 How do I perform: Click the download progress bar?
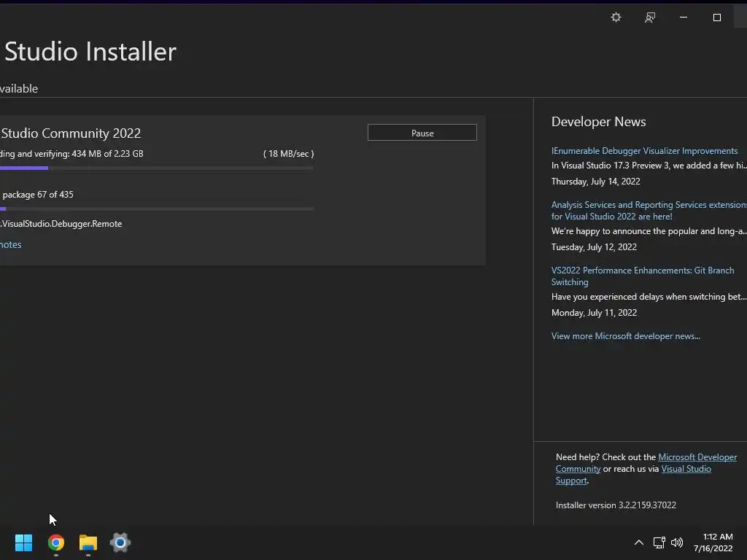pos(157,168)
